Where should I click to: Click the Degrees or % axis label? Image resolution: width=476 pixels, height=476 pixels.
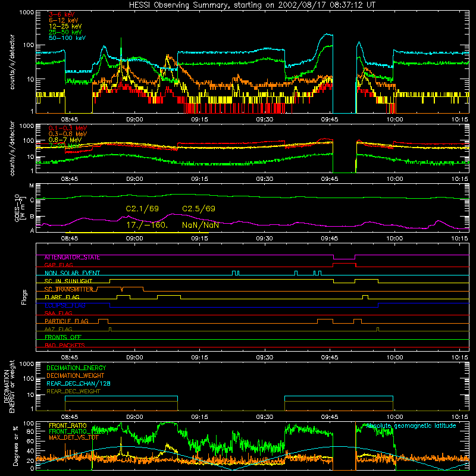coord(15,446)
